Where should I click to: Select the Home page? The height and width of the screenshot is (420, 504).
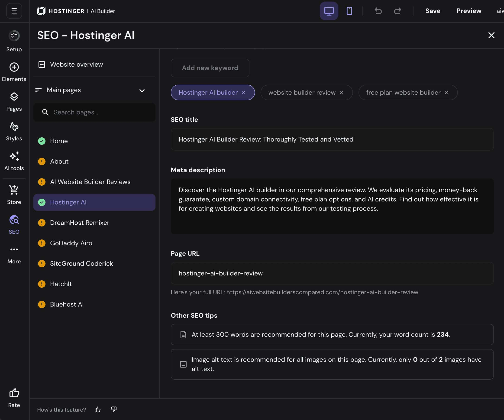(x=94, y=141)
